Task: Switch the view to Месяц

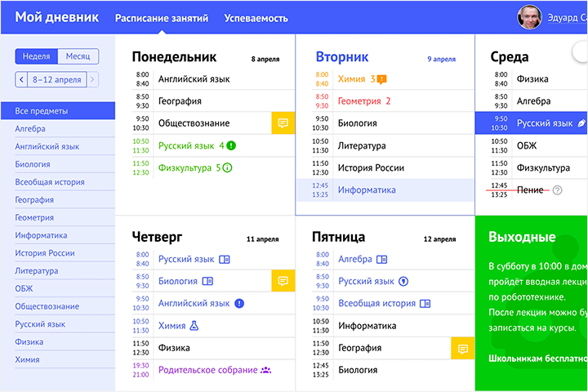Action: pyautogui.click(x=78, y=56)
